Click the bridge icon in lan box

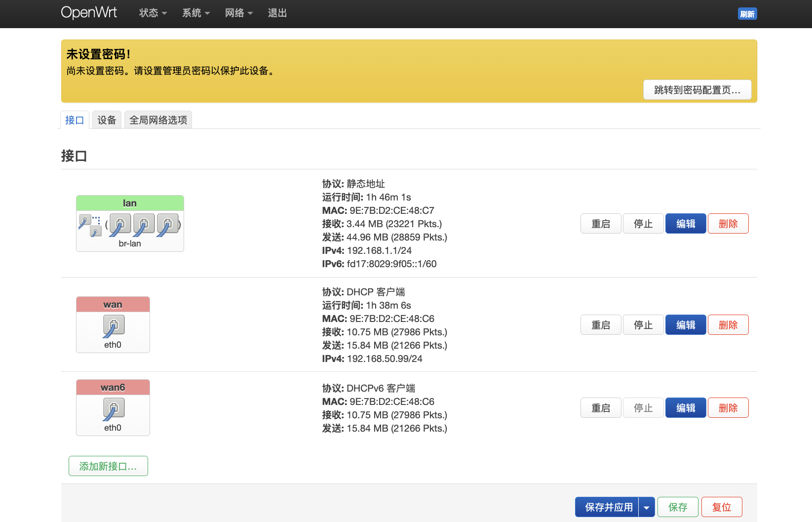pyautogui.click(x=90, y=225)
